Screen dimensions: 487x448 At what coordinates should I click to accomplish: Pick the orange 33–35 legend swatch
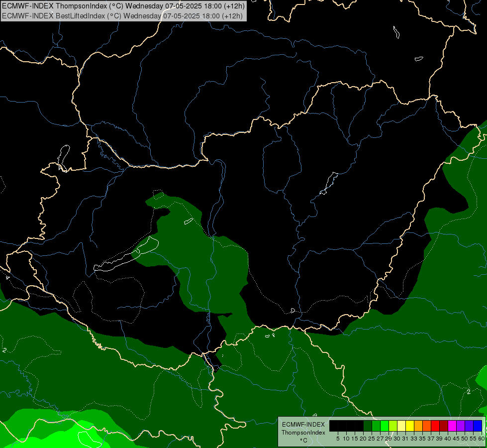point(418,426)
